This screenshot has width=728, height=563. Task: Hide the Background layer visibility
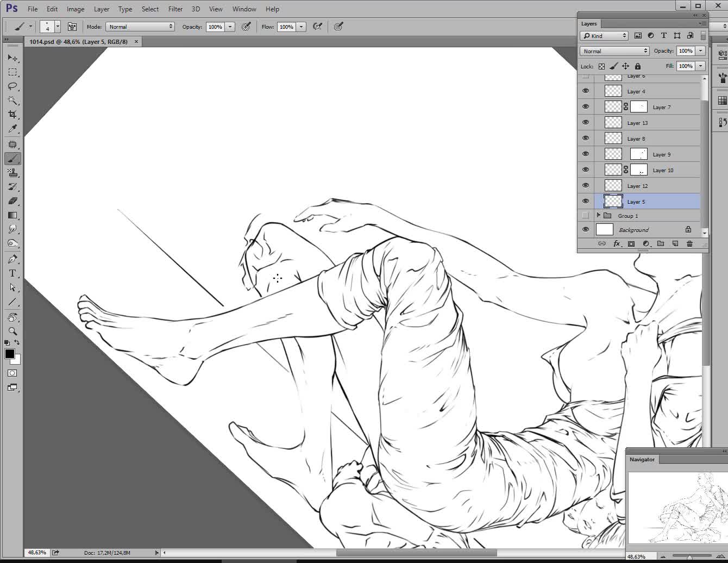pos(586,230)
